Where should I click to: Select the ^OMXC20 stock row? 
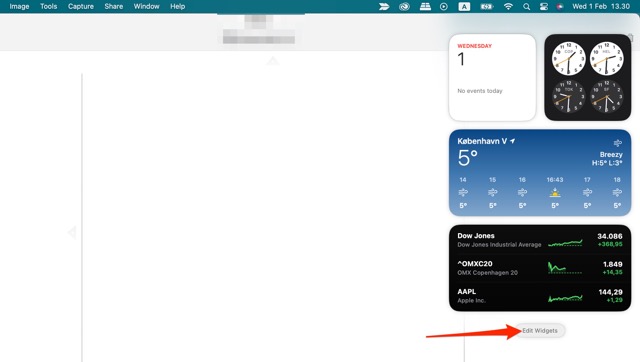540,268
